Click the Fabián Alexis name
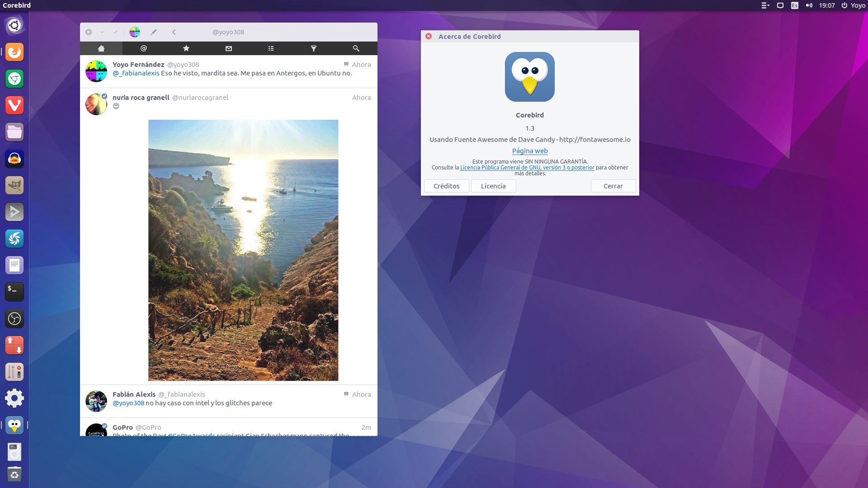Viewport: 868px width, 488px height. 134,394
